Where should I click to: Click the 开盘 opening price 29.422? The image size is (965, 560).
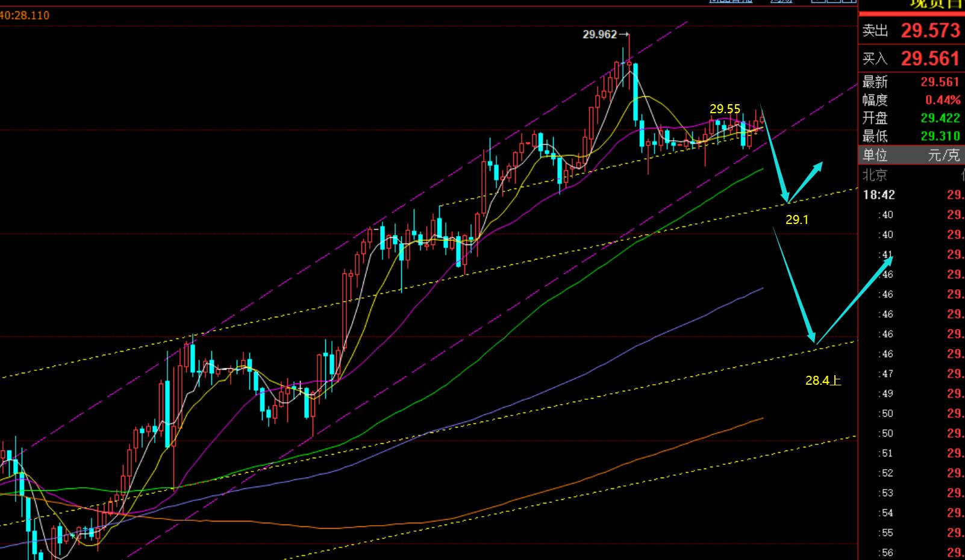coord(940,118)
